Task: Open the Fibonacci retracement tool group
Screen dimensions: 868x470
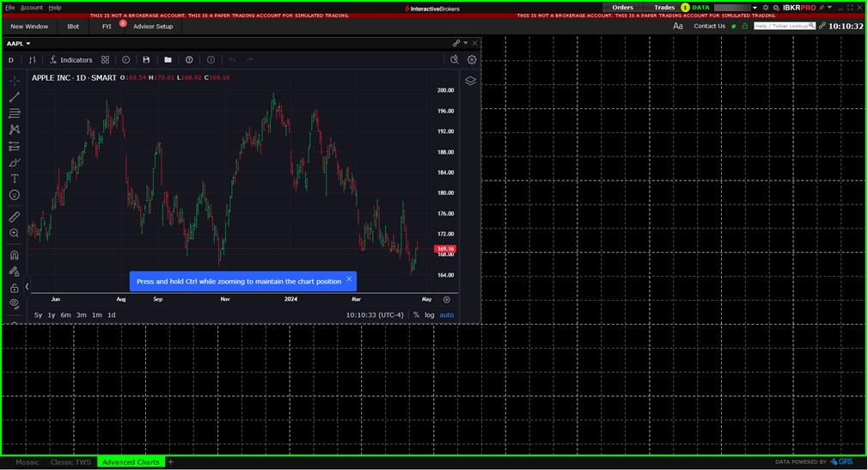Action: click(x=15, y=113)
